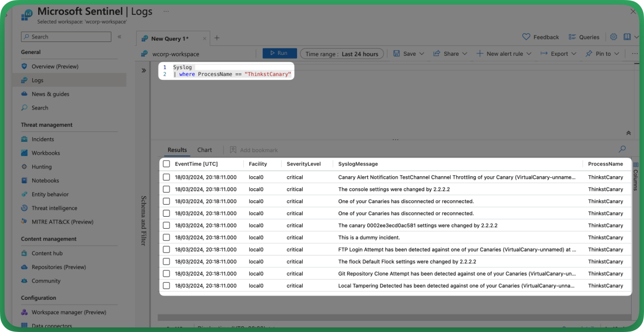
Task: Switch to the Chart tab
Action: 205,150
